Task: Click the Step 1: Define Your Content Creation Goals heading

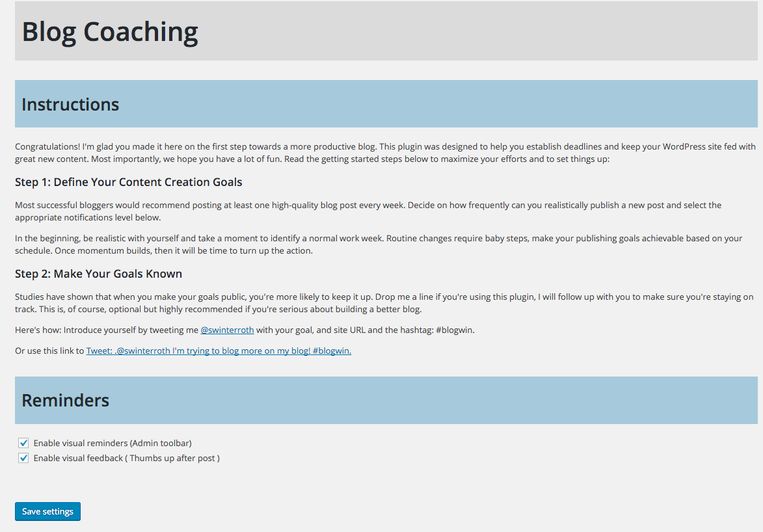Action: click(x=128, y=182)
